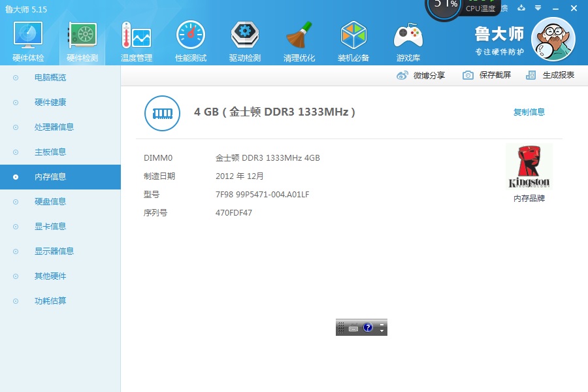Click the 鲁大师 5.15 title text
The height and width of the screenshot is (392, 588).
click(x=26, y=9)
